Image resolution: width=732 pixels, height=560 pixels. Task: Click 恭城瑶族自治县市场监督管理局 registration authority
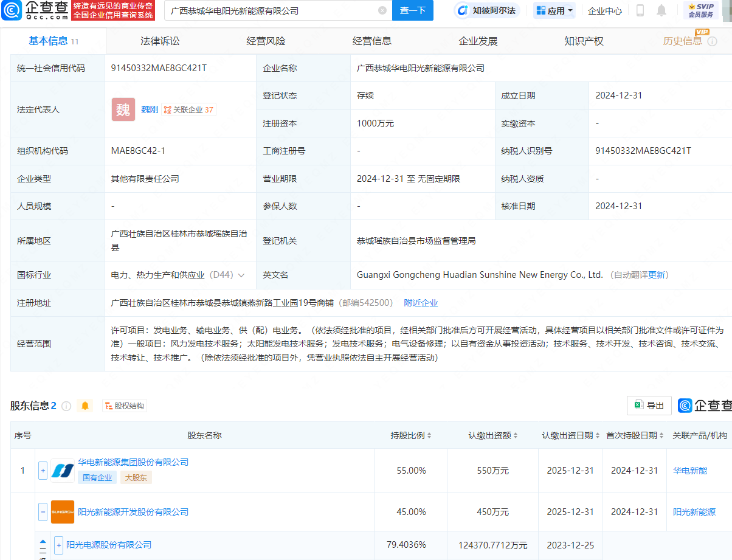[416, 241]
